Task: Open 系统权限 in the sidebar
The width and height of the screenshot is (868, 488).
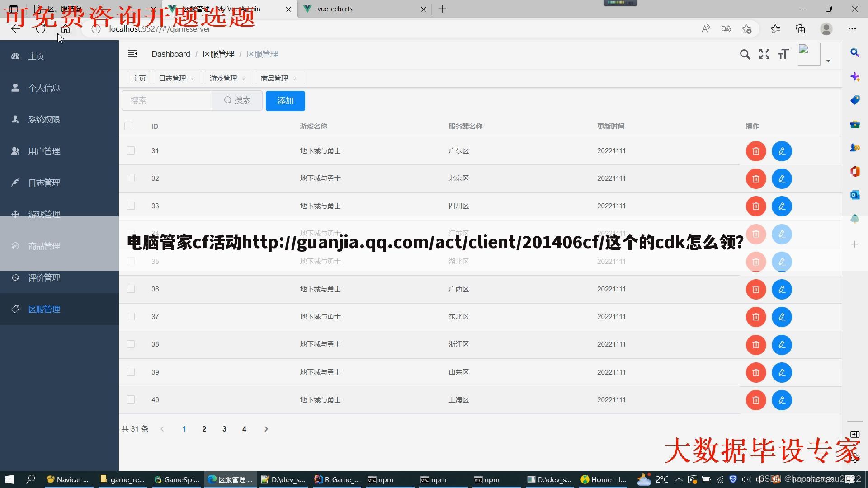Action: pos(59,119)
